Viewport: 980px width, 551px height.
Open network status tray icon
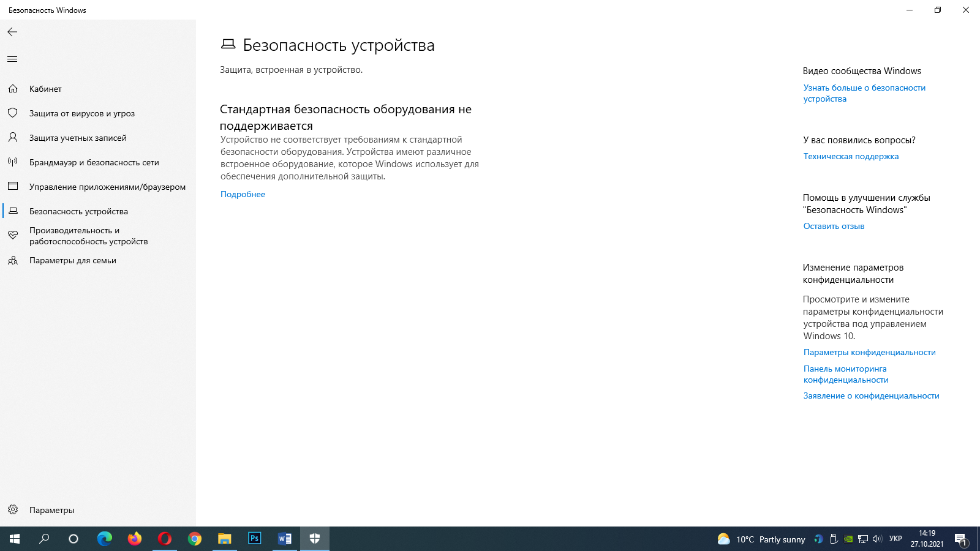(x=863, y=539)
